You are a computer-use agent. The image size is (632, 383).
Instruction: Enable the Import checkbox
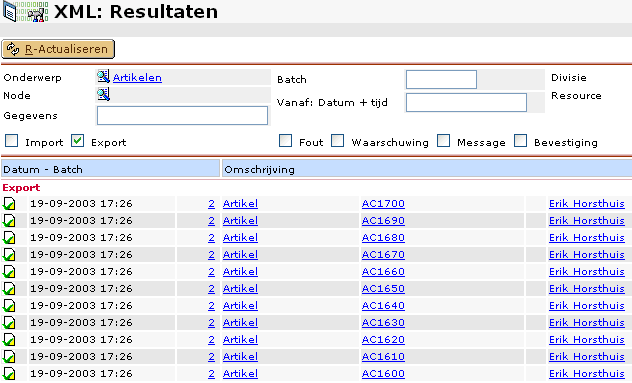(12, 141)
